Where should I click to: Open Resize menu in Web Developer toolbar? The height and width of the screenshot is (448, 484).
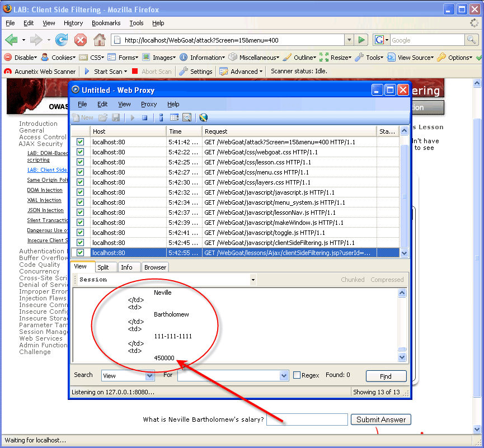[335, 58]
